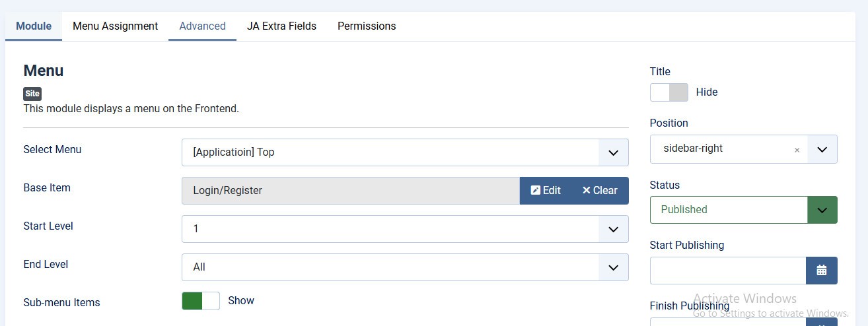Expand the Select Menu dropdown
Image resolution: width=868 pixels, height=326 pixels.
[x=613, y=152]
